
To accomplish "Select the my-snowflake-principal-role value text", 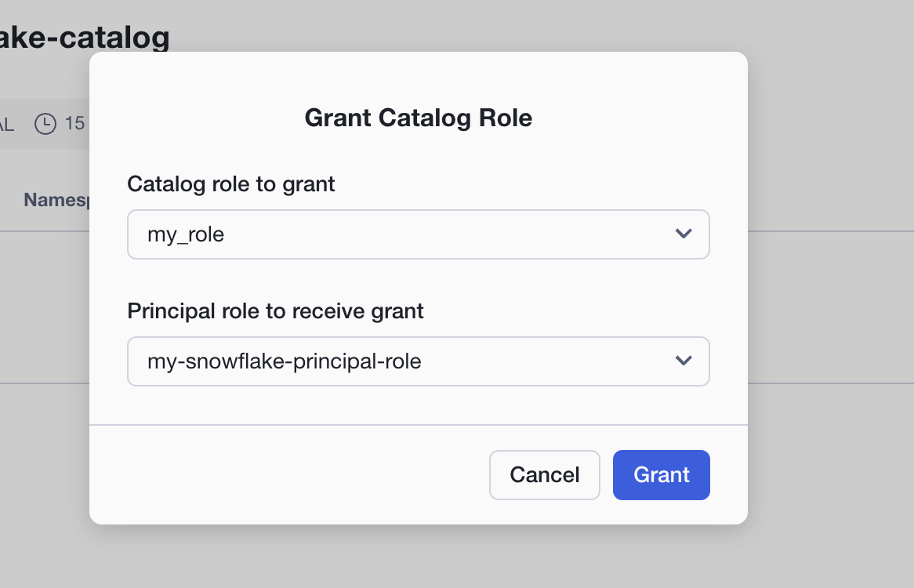I will click(284, 361).
